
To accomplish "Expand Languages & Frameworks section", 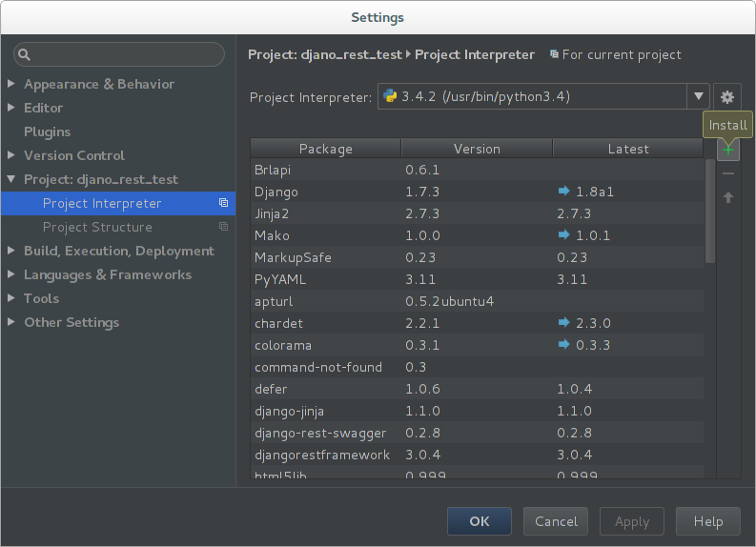I will pos(11,274).
